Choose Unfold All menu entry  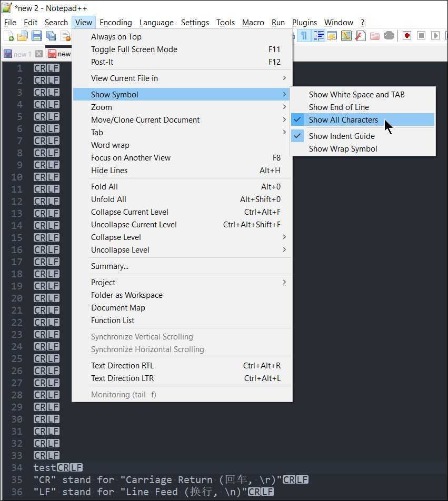point(182,199)
